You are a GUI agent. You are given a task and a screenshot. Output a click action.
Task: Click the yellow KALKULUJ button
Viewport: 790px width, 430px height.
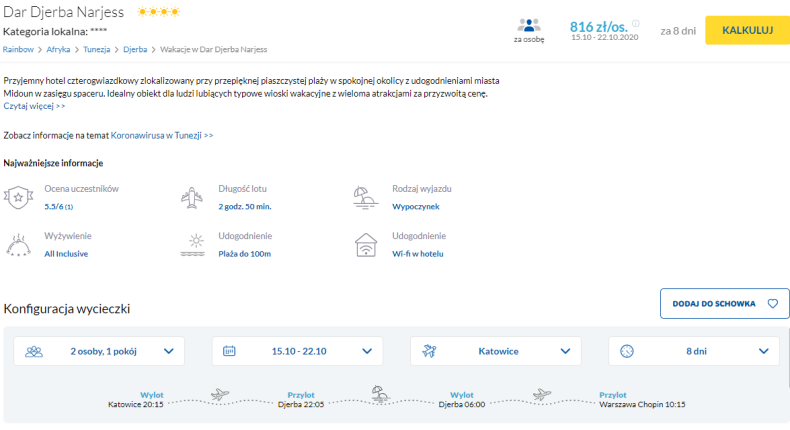coord(747,30)
